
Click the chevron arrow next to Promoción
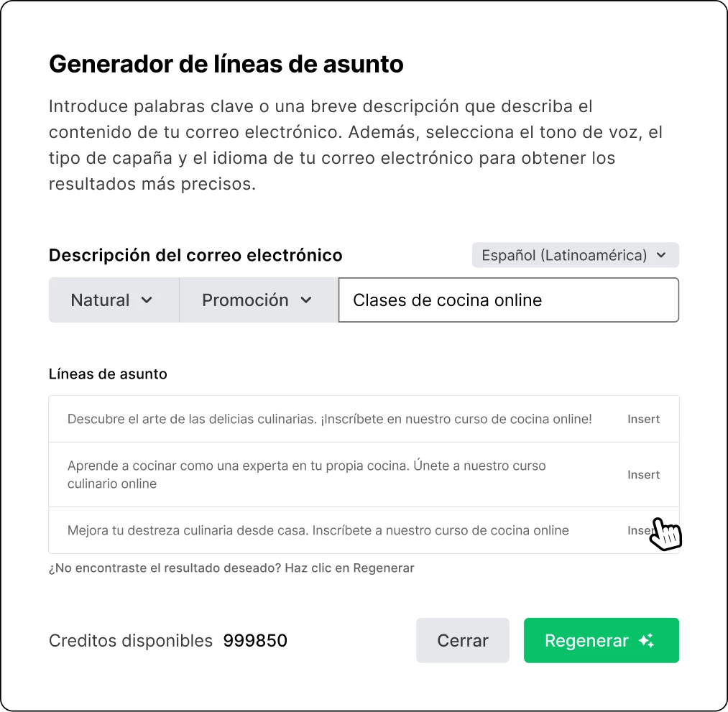[306, 300]
